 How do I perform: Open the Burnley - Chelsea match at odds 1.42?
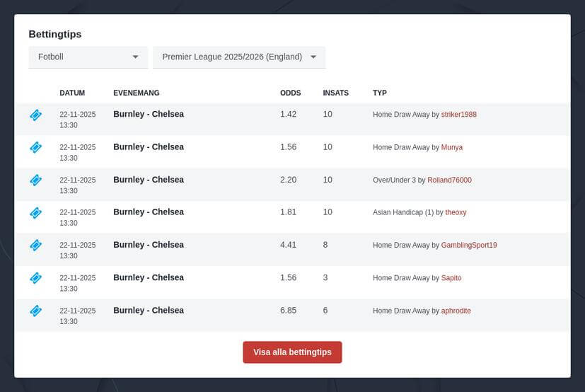pos(149,114)
